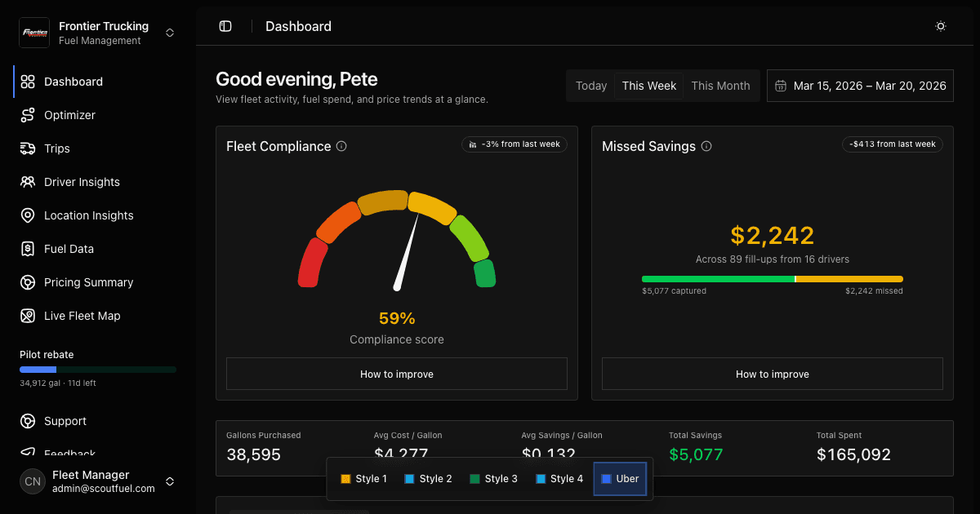The image size is (980, 514).
Task: Open Location Insights pin icon
Action: pyautogui.click(x=28, y=215)
